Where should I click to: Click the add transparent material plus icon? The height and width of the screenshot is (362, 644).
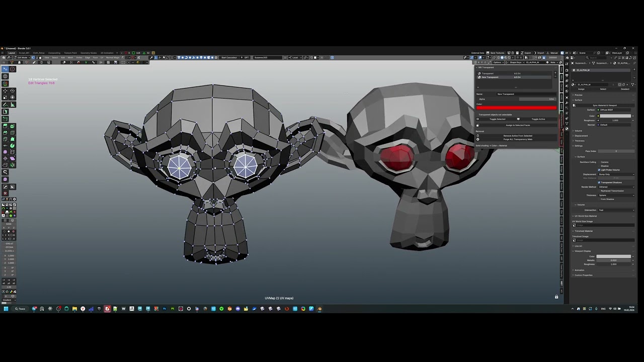(x=555, y=73)
